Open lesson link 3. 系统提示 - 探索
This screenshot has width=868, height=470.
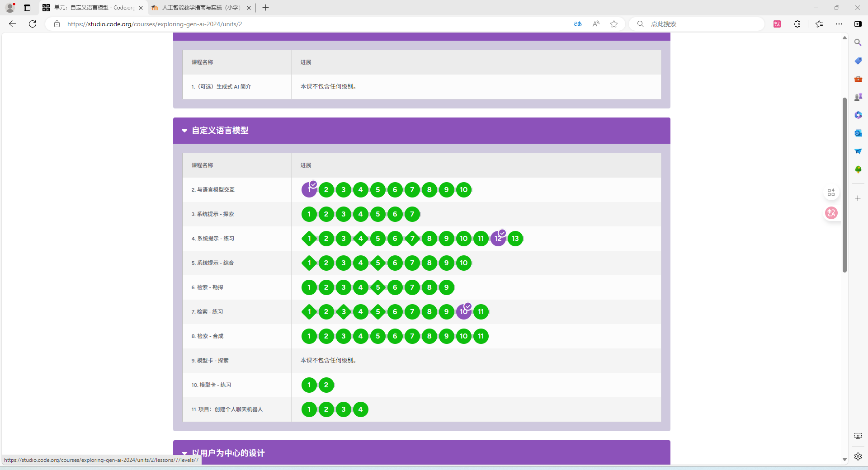[212, 214]
